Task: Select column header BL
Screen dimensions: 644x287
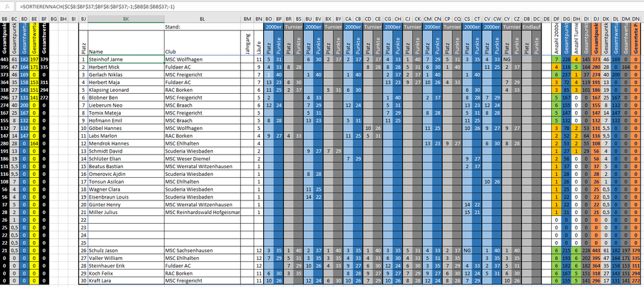Action: click(x=203, y=19)
